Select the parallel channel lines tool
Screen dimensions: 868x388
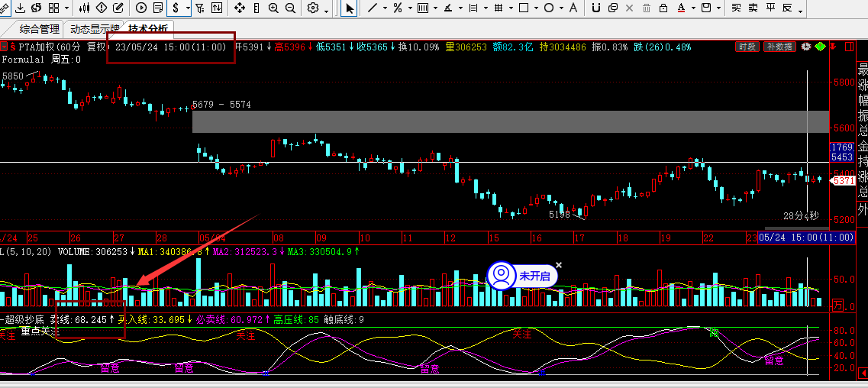pos(473,8)
